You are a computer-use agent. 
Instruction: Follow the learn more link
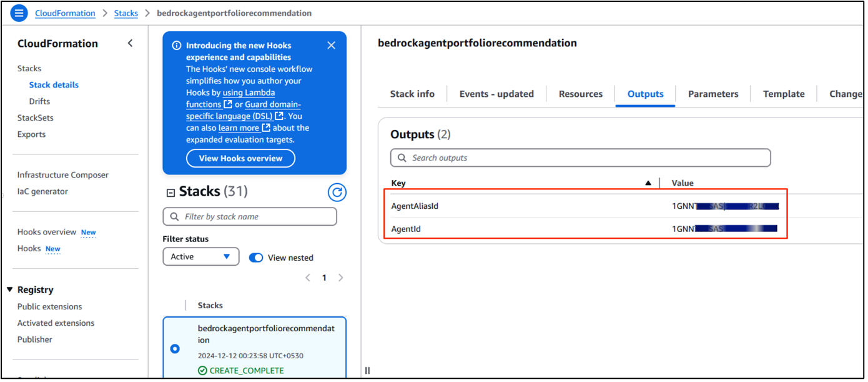click(239, 128)
